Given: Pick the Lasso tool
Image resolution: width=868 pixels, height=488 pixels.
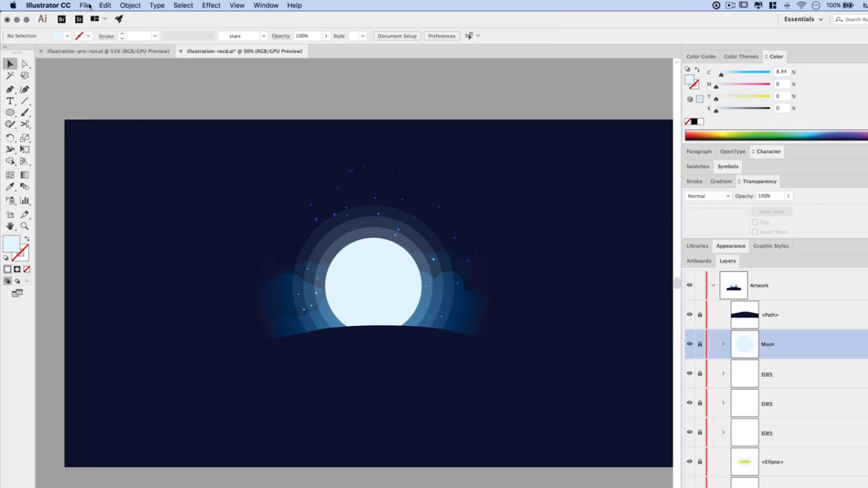Looking at the screenshot, I should (25, 76).
